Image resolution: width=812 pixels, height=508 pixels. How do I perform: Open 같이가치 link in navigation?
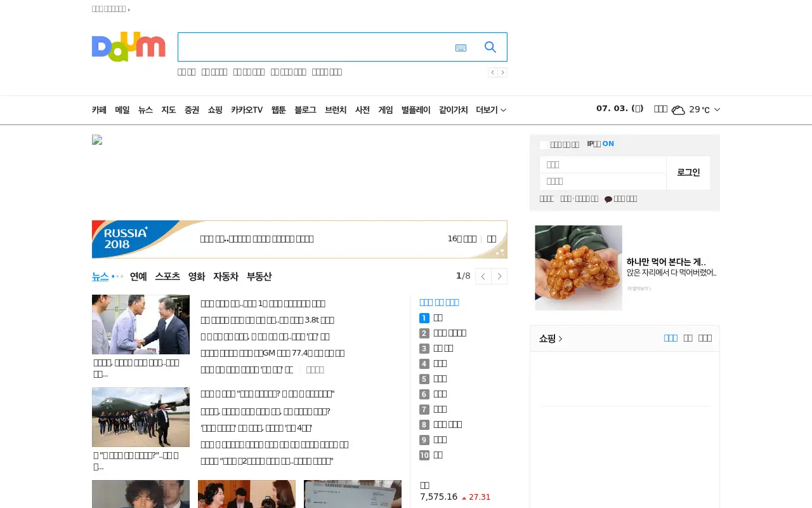coord(453,110)
